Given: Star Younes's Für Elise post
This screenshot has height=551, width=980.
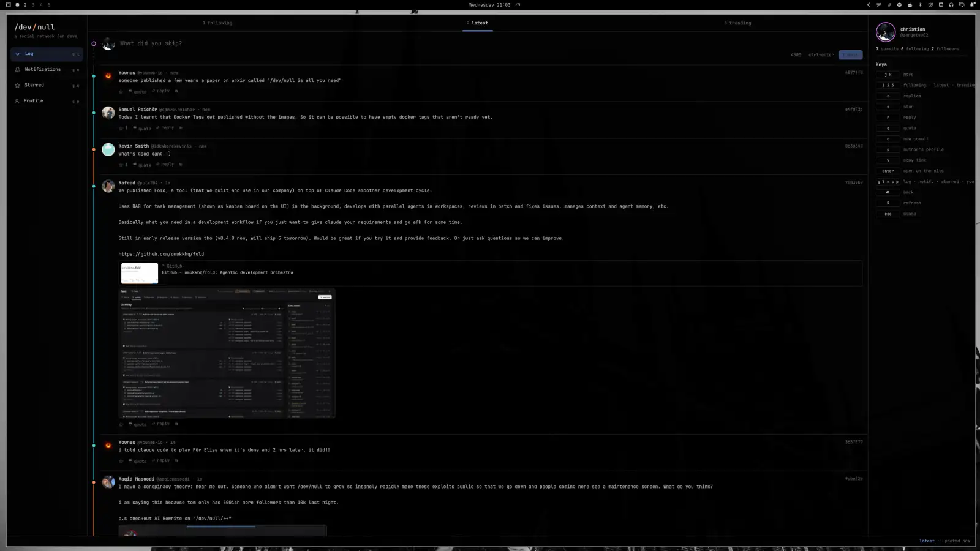Looking at the screenshot, I should point(121,460).
